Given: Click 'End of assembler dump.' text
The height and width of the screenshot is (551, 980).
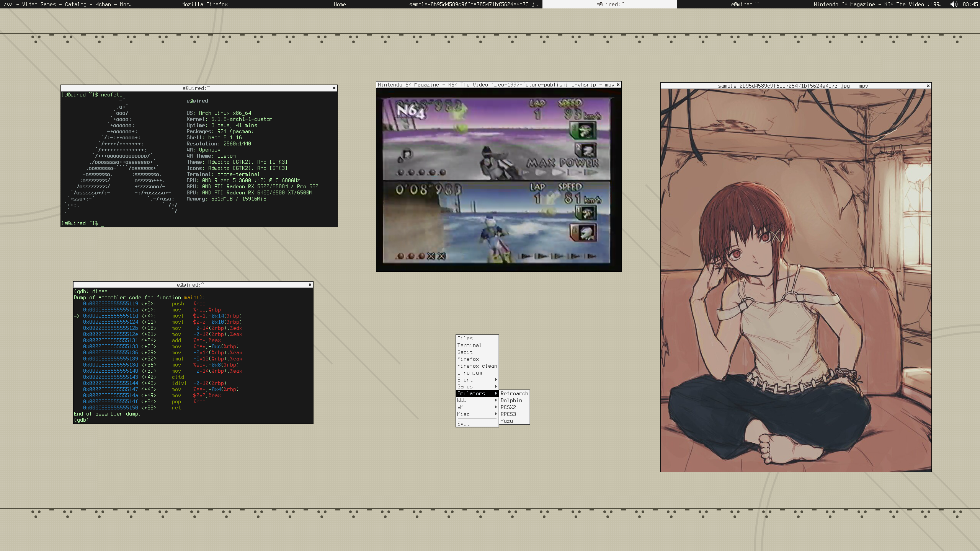Looking at the screenshot, I should 107,414.
